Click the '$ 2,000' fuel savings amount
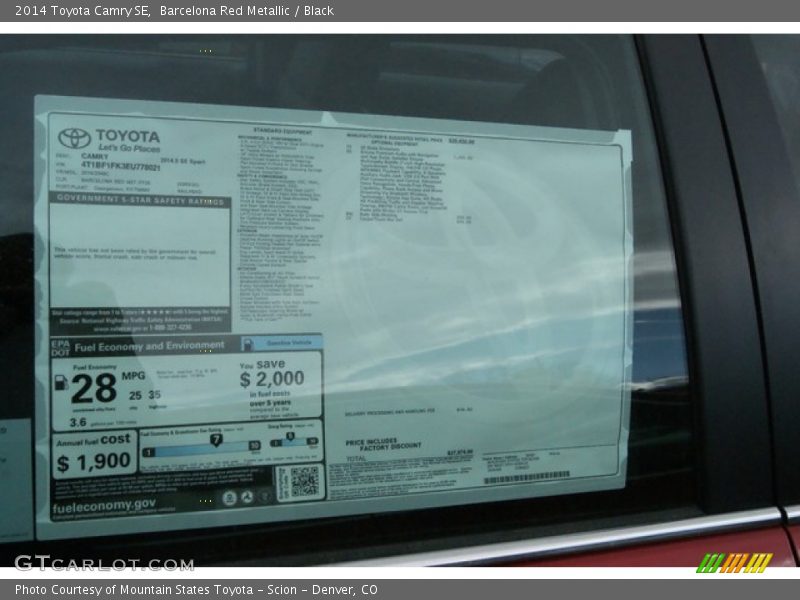 point(272,379)
